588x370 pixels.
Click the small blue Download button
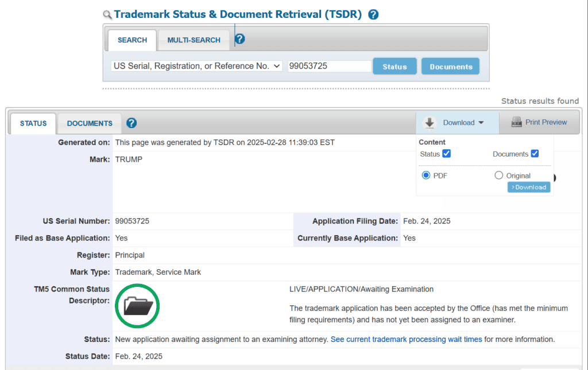(529, 187)
